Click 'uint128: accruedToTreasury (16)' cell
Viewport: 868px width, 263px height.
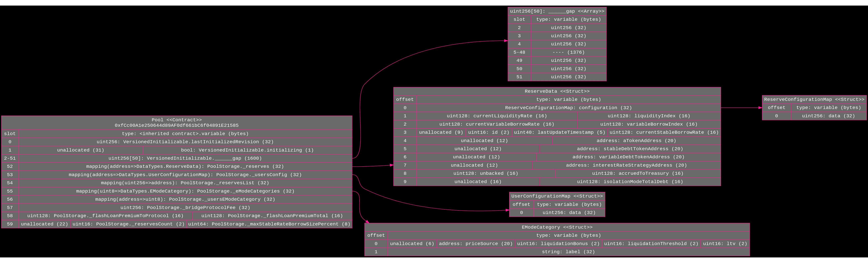click(638, 173)
